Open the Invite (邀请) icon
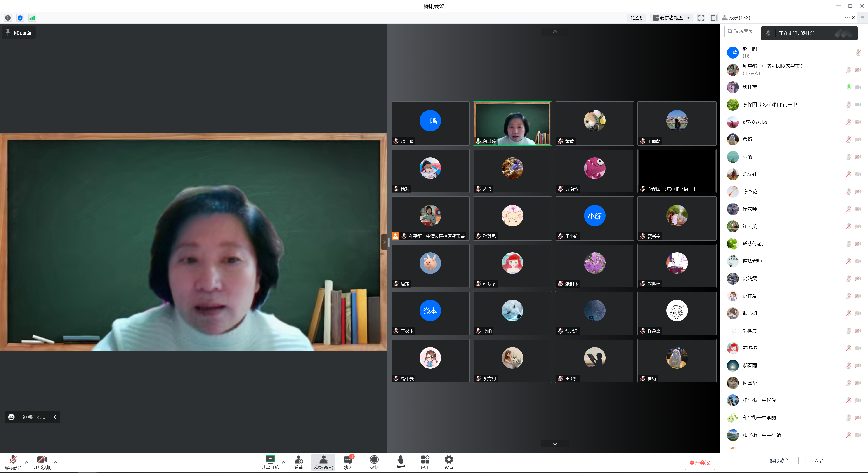The width and height of the screenshot is (868, 473). 298,460
